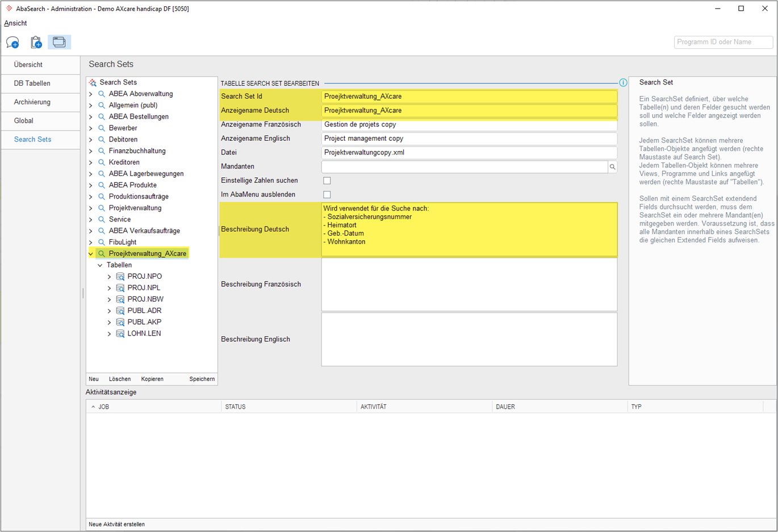
Task: Click the magnifier icon of FibuLight
Action: point(102,242)
